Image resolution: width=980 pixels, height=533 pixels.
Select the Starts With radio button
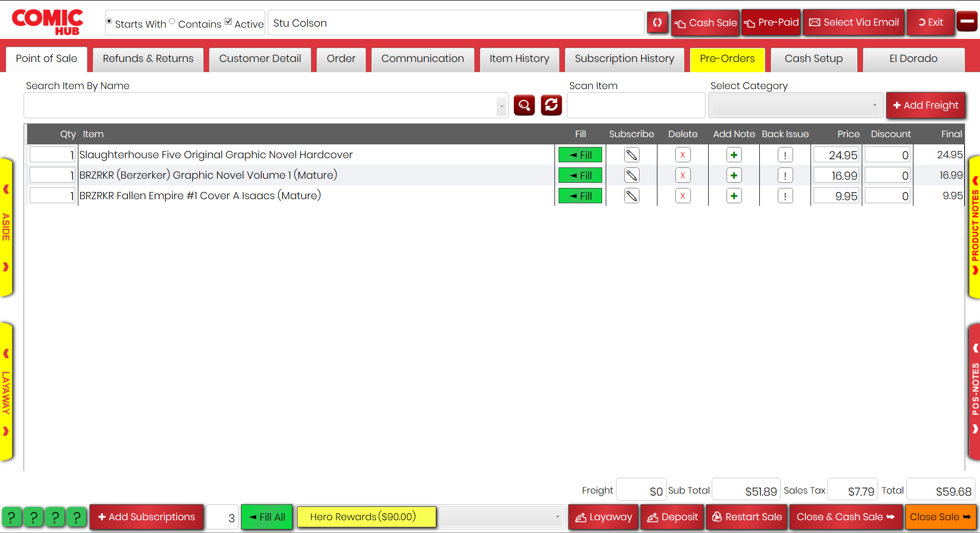coord(109,22)
